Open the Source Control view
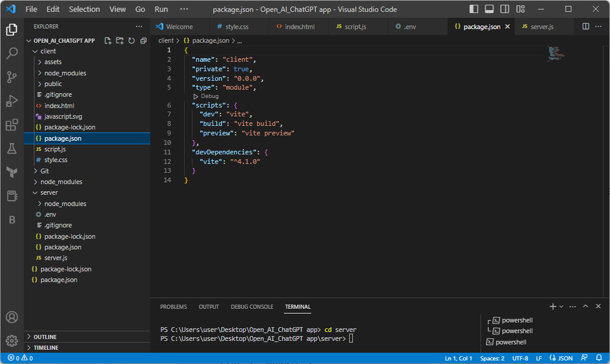The width and height of the screenshot is (610, 364). (x=12, y=77)
